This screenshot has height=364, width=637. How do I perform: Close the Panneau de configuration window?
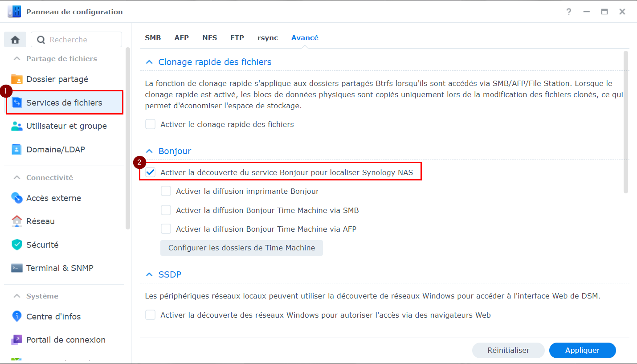point(622,12)
